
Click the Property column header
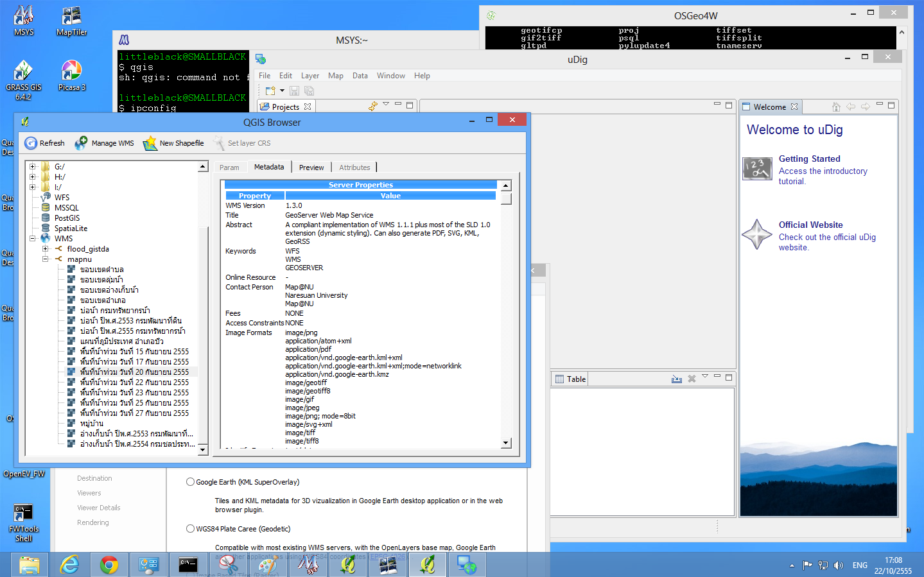(x=255, y=196)
